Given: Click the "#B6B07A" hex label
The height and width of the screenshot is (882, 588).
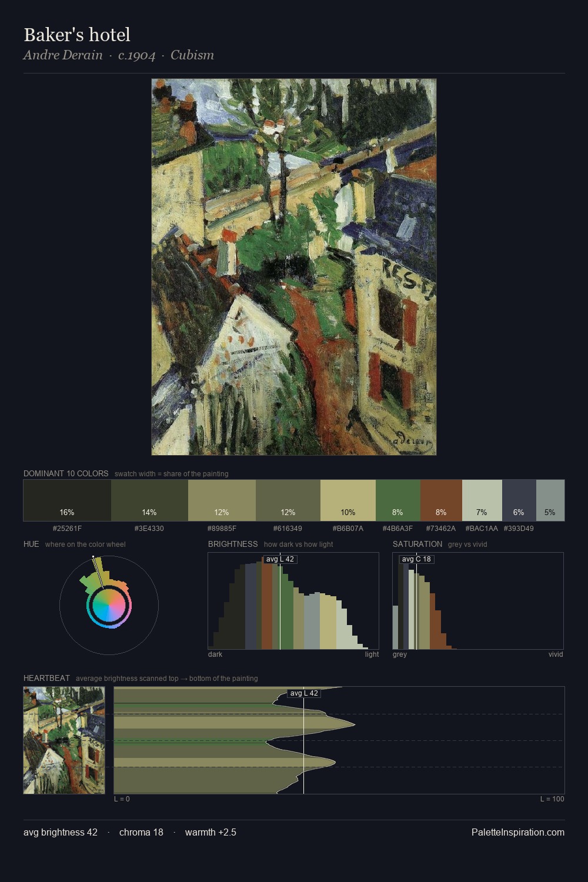Looking at the screenshot, I should point(348,529).
